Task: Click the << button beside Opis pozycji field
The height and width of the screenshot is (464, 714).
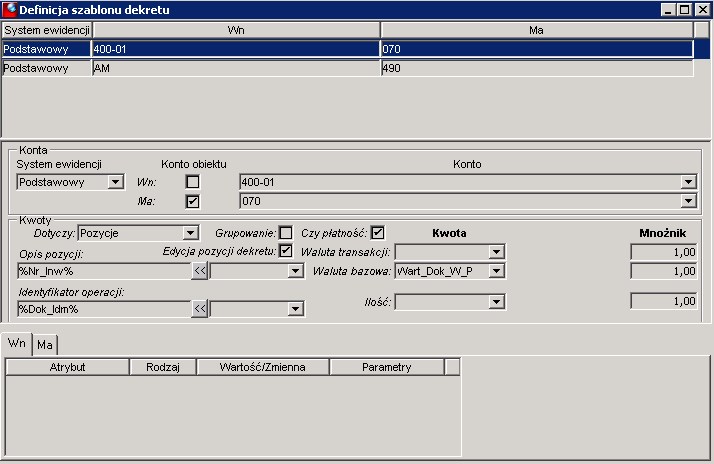Action: coord(199,271)
